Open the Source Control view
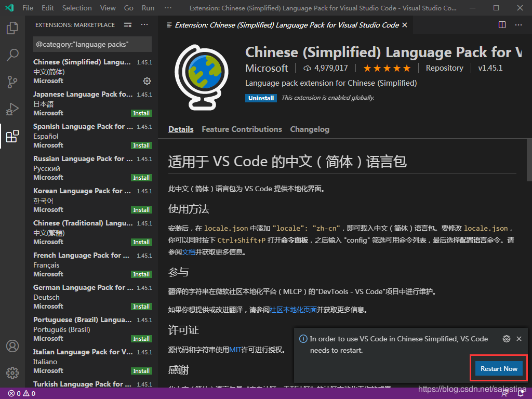 tap(12, 82)
